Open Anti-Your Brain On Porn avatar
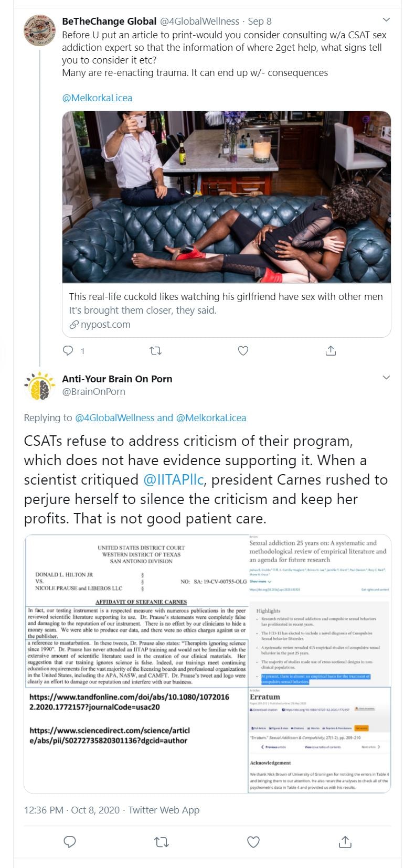The height and width of the screenshot is (868, 415). click(40, 387)
